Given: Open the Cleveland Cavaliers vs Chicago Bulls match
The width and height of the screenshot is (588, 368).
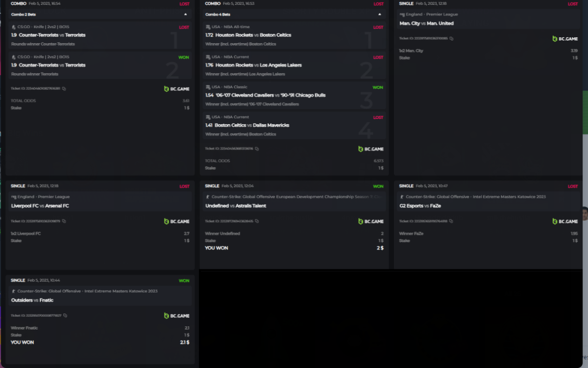Looking at the screenshot, I should 270,95.
